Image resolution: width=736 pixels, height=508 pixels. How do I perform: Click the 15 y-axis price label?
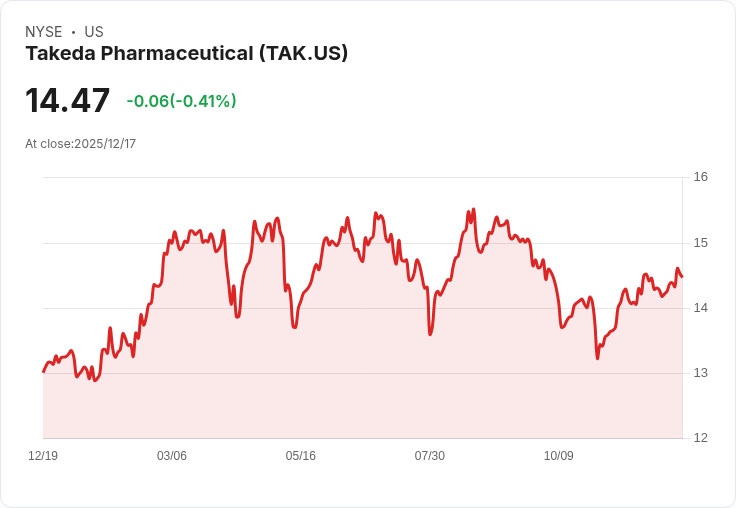700,243
